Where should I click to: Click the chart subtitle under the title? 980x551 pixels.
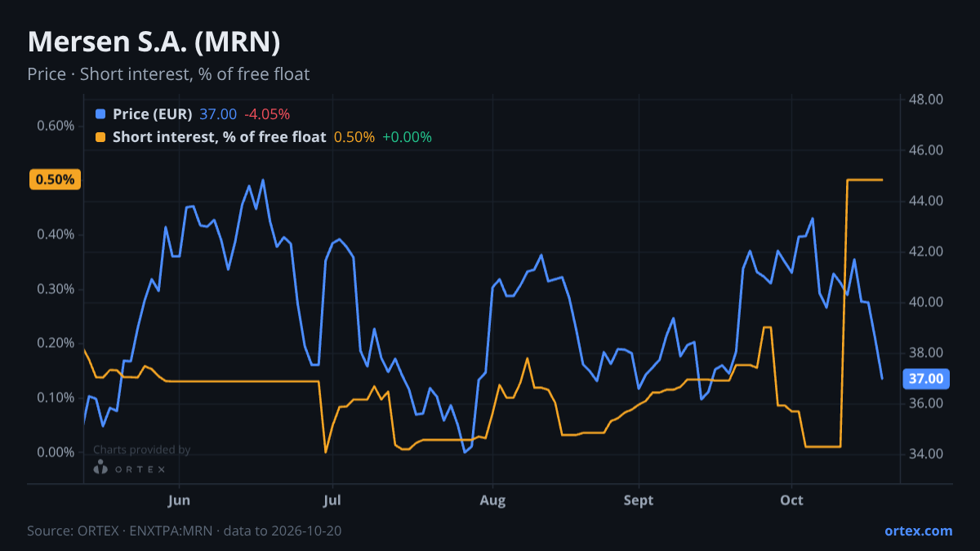click(168, 74)
